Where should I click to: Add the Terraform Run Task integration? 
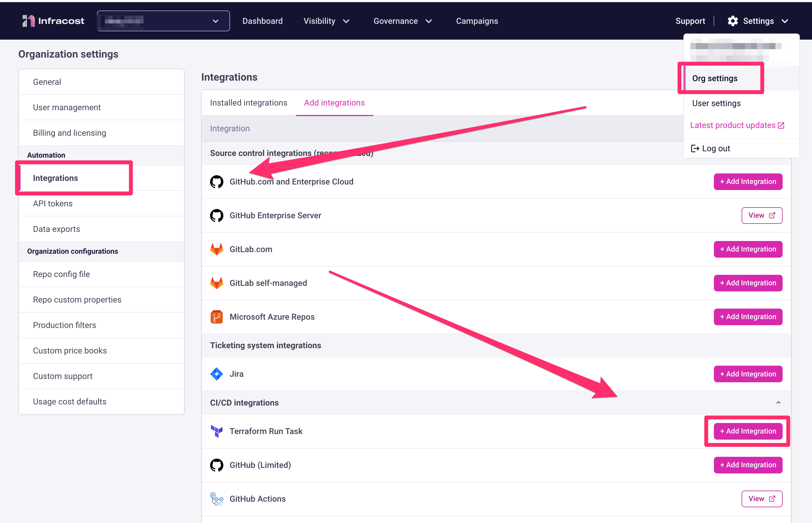(x=748, y=431)
